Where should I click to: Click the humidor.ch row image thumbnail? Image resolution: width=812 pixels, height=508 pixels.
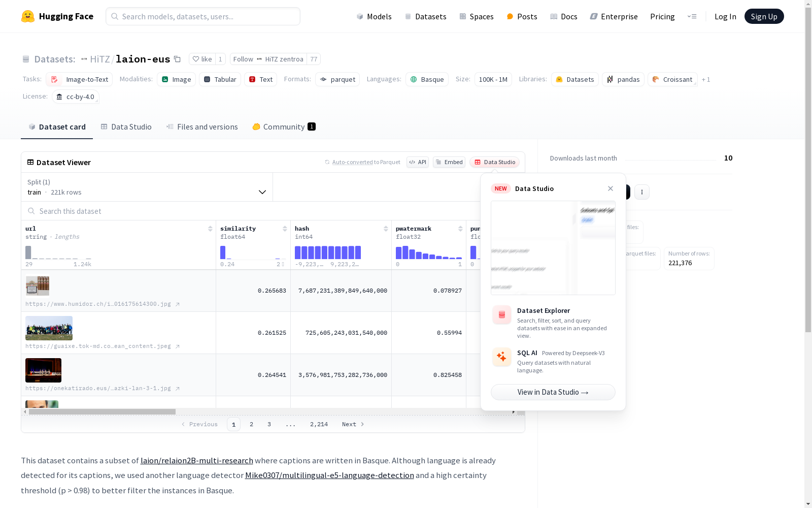click(38, 286)
